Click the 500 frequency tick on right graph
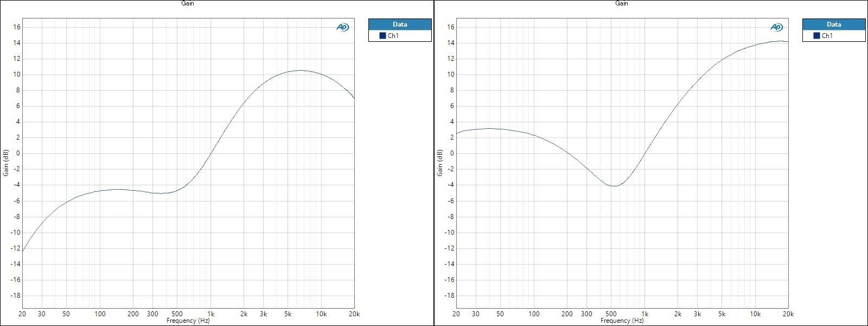The height and width of the screenshot is (326, 868). pos(611,314)
